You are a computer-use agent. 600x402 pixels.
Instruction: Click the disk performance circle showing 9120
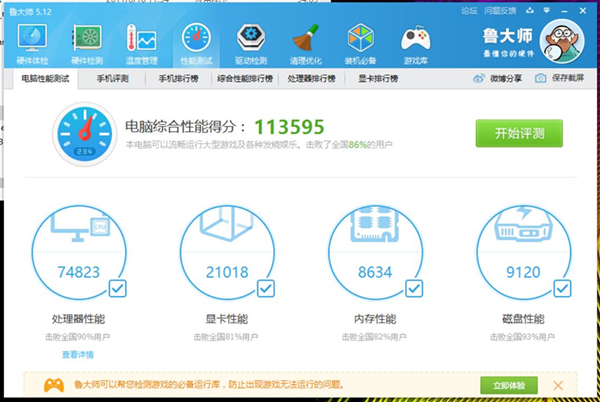pyautogui.click(x=523, y=252)
